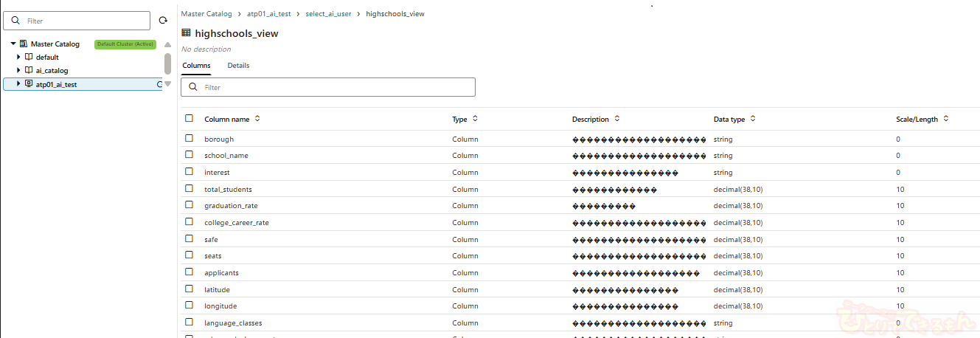The width and height of the screenshot is (980, 338).
Task: Click the Master Catalog tree icon
Action: (x=24, y=44)
